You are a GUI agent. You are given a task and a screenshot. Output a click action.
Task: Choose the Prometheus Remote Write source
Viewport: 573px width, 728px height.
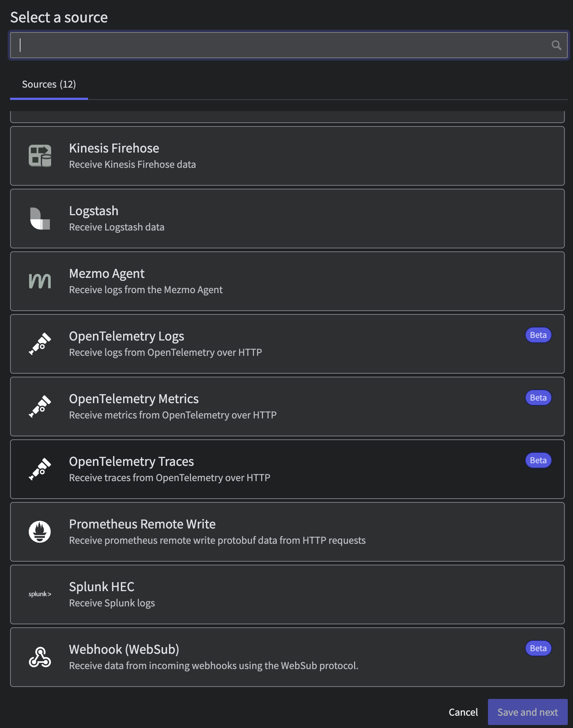pos(287,532)
